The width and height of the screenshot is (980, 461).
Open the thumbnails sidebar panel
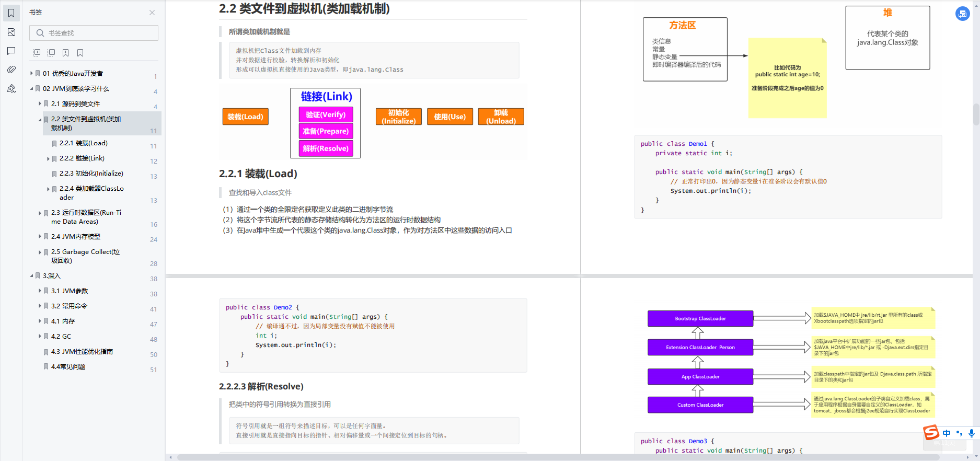point(11,32)
